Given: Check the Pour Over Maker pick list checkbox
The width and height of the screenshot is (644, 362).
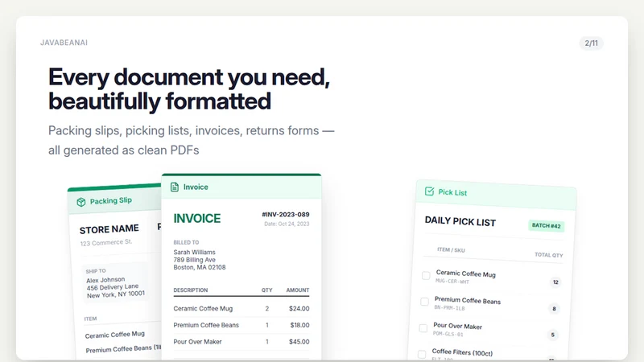Looking at the screenshot, I should click(423, 328).
